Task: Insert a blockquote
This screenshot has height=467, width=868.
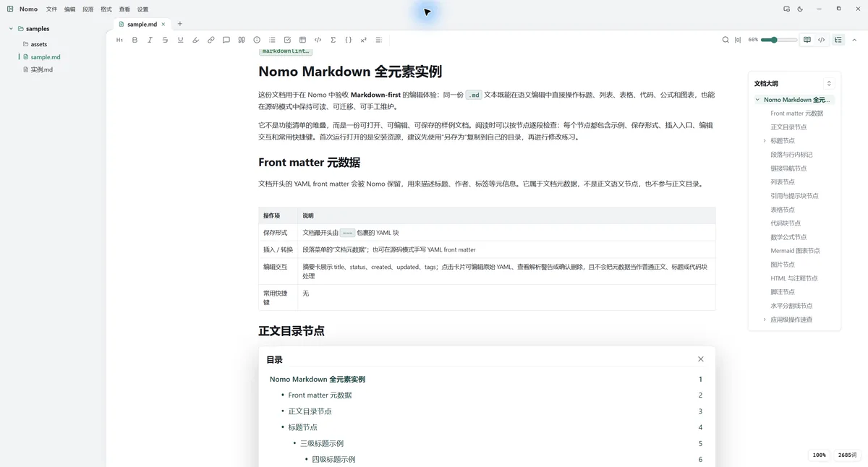Action: 242,40
